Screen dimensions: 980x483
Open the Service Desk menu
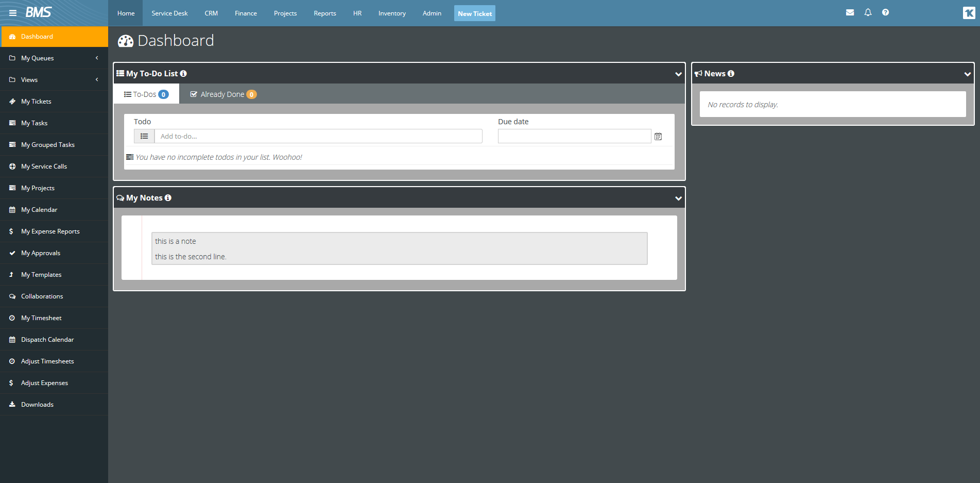(x=169, y=13)
